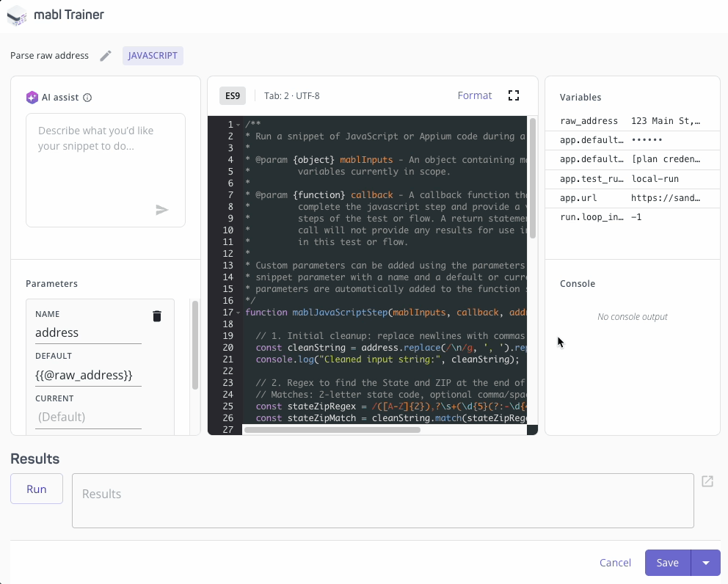Send the AI assist prompt
Screen dimensions: 728x584
click(162, 210)
